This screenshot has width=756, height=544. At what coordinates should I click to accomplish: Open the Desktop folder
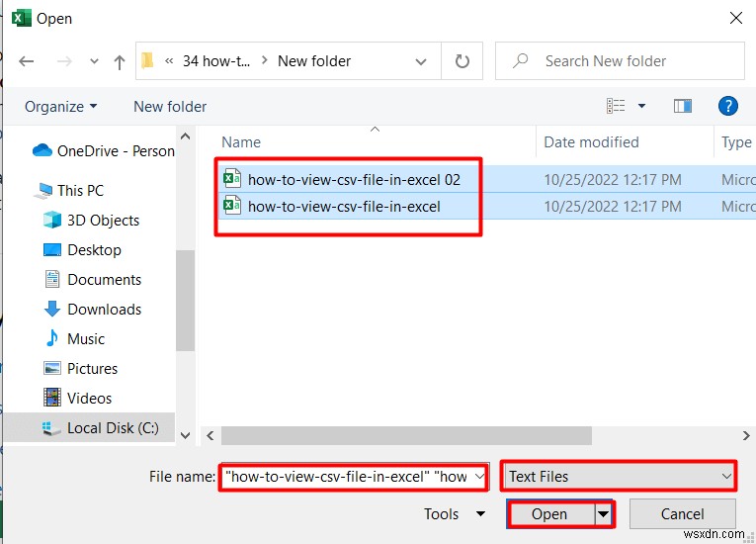pyautogui.click(x=94, y=250)
